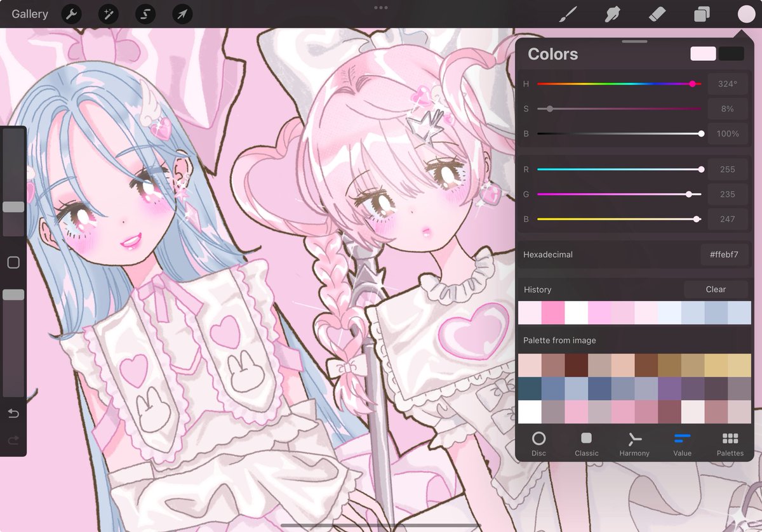Switch to the Disc color picker
This screenshot has width=762, height=532.
538,442
